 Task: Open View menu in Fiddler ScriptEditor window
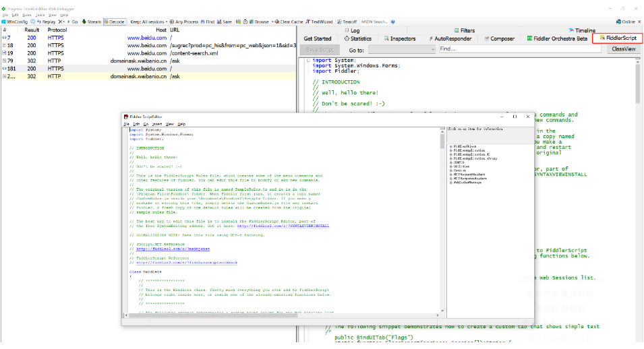[x=170, y=124]
